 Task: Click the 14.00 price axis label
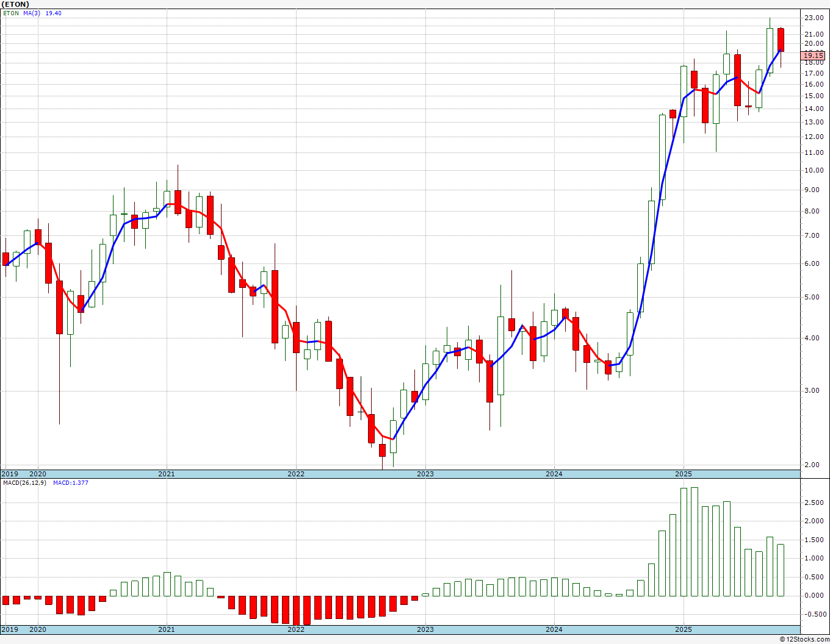click(x=814, y=109)
